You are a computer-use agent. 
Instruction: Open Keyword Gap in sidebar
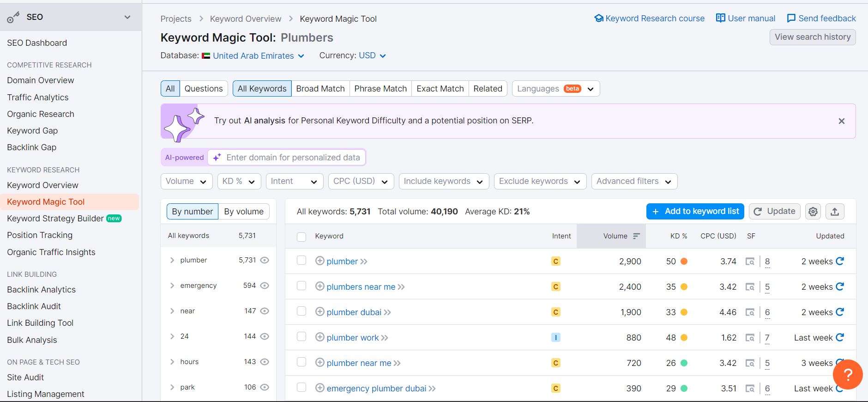coord(32,131)
